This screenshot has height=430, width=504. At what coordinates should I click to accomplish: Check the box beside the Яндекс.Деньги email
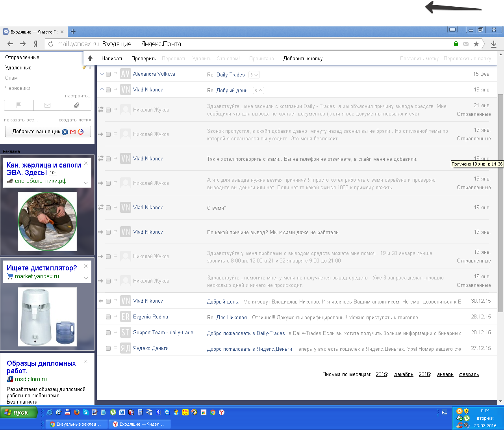click(108, 348)
